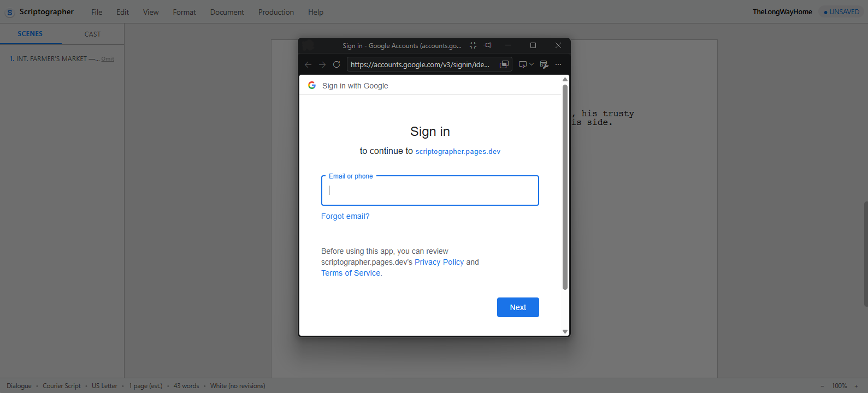Zoom out with the minus icon
This screenshot has height=393, width=868.
(822, 386)
